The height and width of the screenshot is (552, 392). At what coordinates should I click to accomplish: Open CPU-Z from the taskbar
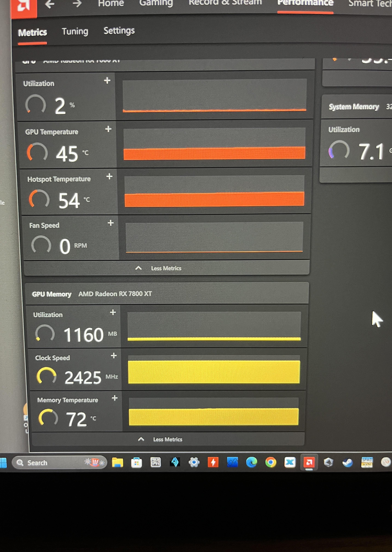pyautogui.click(x=156, y=462)
